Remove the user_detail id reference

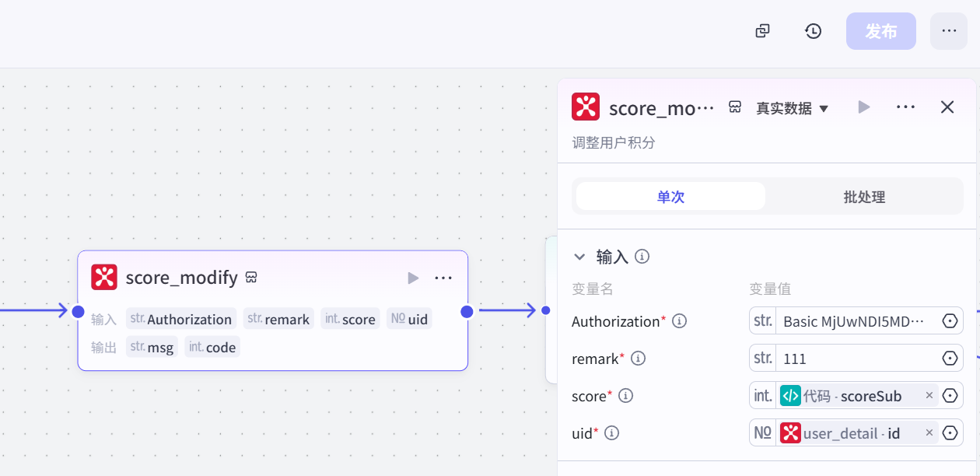pyautogui.click(x=929, y=433)
